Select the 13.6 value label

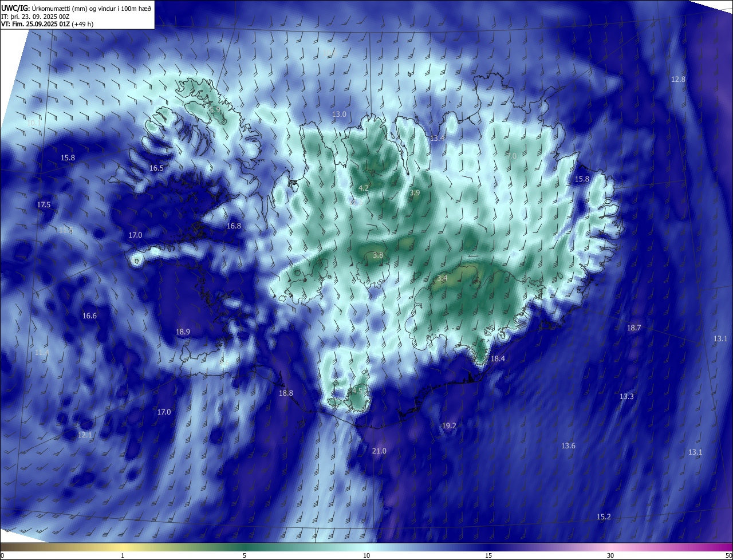568,446
